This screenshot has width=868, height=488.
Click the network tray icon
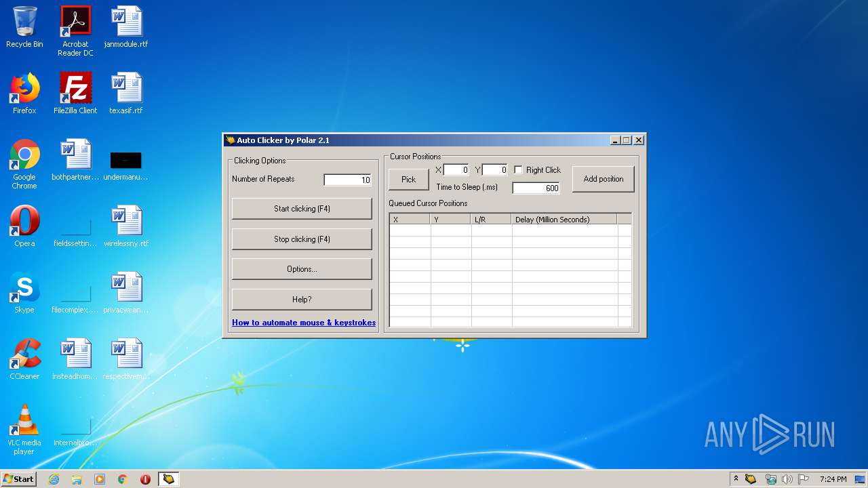tap(770, 479)
